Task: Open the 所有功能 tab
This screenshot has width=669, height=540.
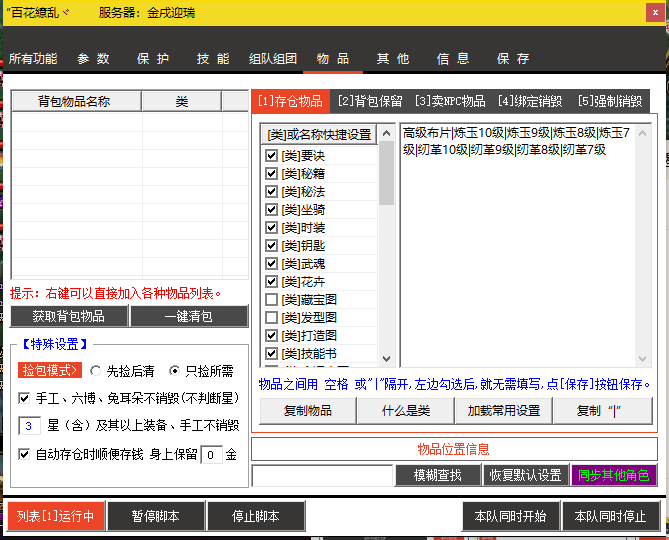Action: (x=33, y=58)
